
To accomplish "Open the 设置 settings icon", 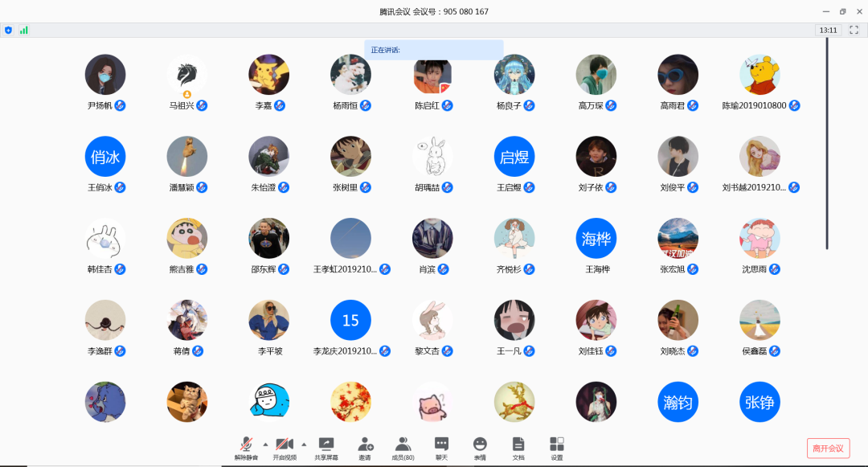I will (x=557, y=444).
